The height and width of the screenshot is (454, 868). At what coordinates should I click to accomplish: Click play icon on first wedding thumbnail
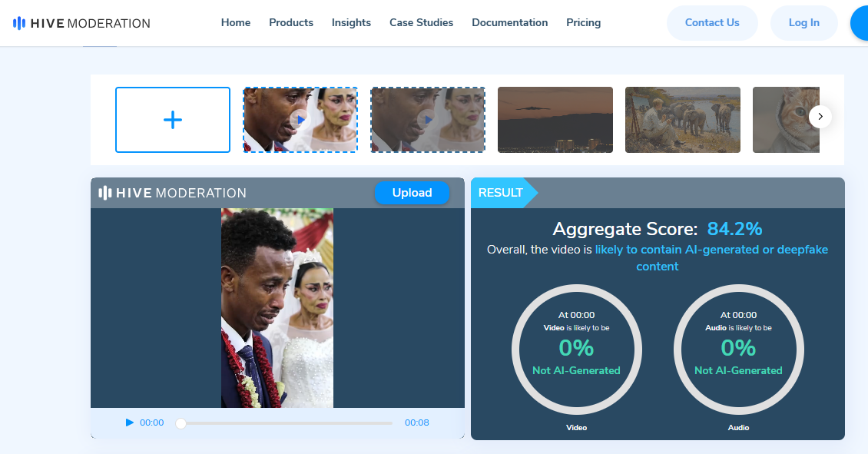click(x=300, y=120)
